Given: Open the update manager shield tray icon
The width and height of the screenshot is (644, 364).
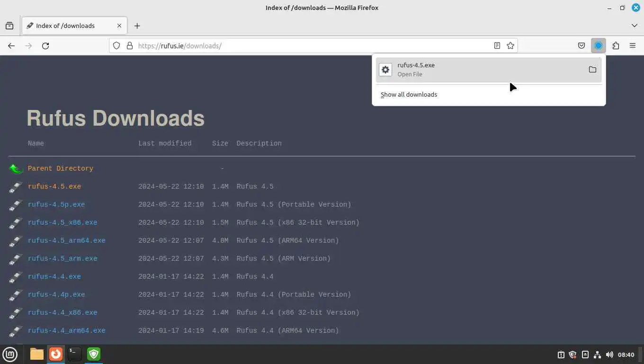Looking at the screenshot, I should (x=572, y=355).
